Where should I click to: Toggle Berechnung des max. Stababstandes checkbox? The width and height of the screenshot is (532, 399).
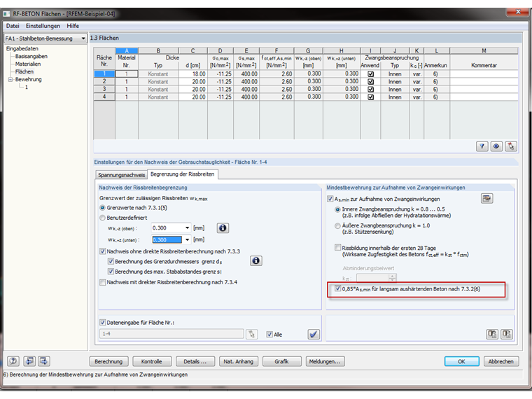[x=111, y=272]
